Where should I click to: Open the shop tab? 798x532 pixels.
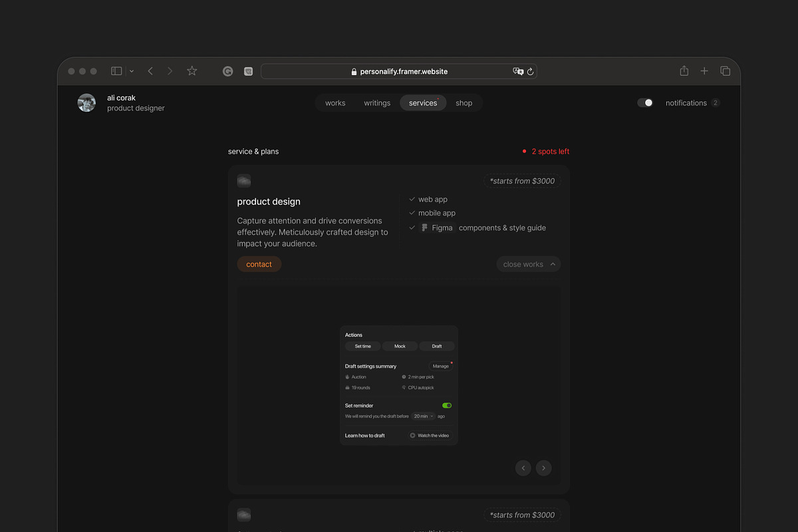pos(464,103)
